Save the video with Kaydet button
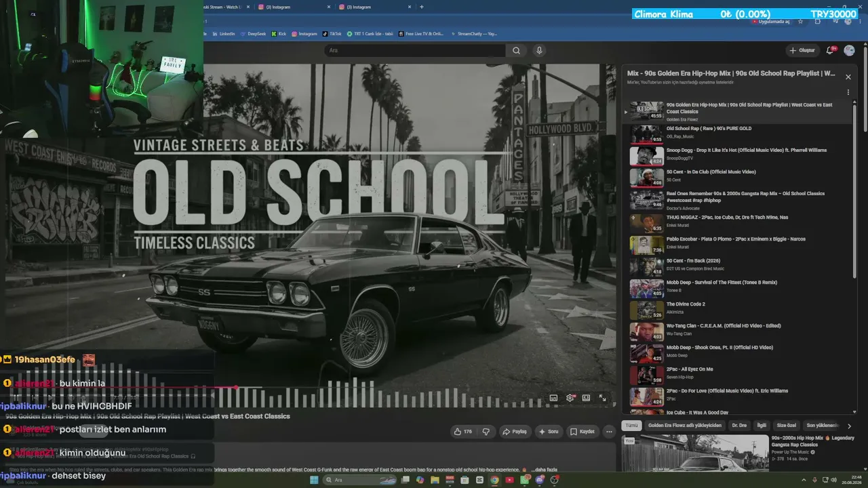 click(x=583, y=431)
